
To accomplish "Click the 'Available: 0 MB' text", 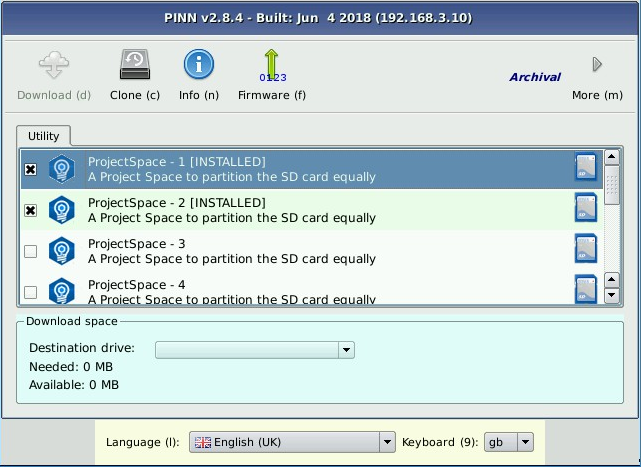I will click(x=74, y=385).
